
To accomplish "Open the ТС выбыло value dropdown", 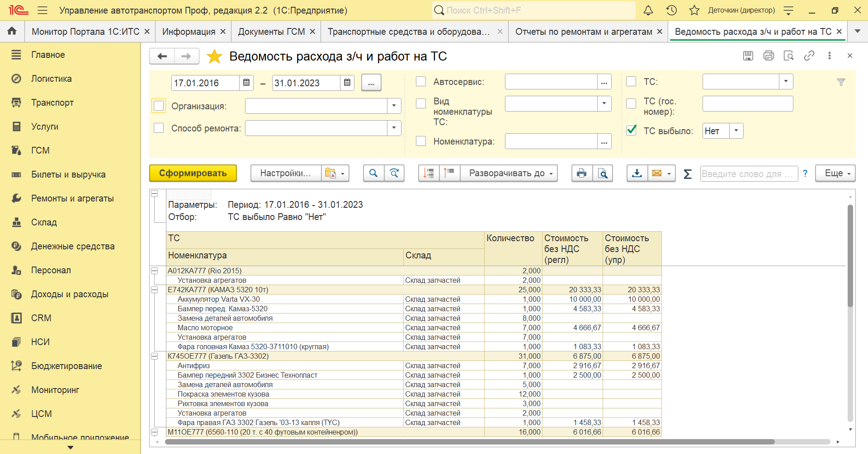I will pyautogui.click(x=736, y=131).
